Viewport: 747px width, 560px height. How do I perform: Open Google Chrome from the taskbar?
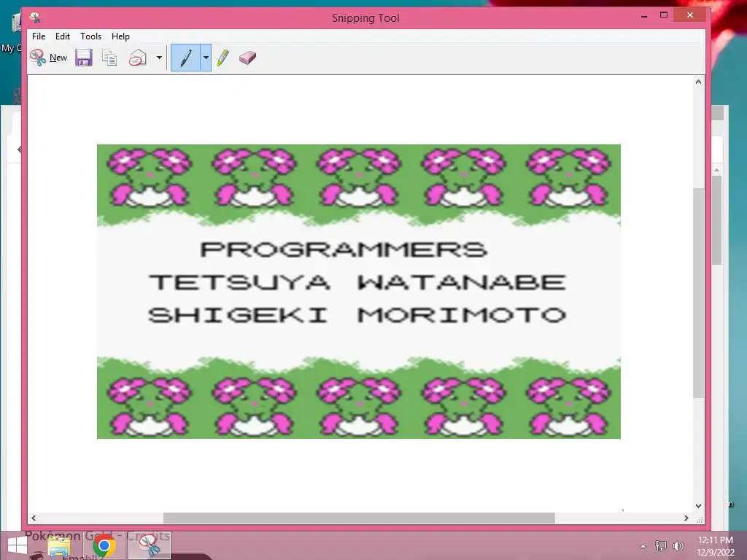coord(104,546)
